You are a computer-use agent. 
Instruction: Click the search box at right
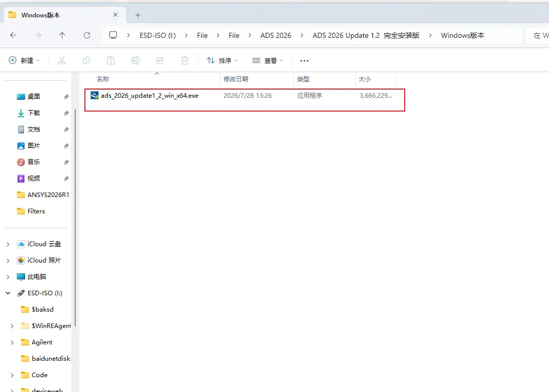point(537,35)
